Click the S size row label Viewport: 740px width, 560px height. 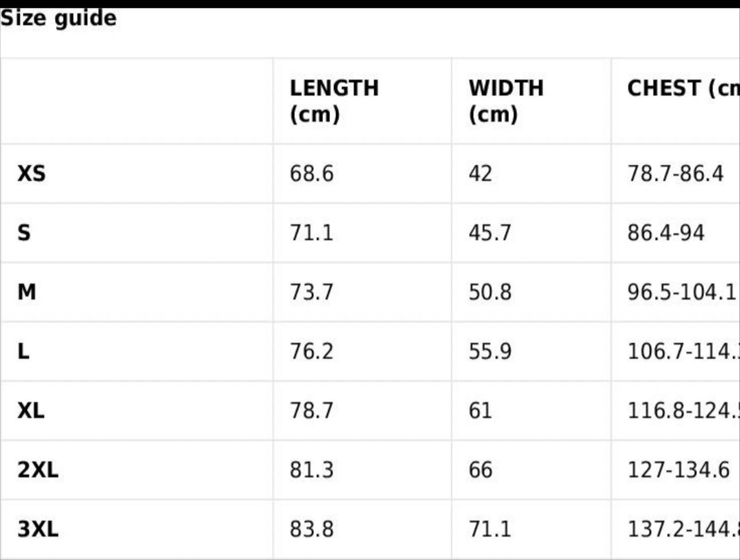click(x=24, y=233)
